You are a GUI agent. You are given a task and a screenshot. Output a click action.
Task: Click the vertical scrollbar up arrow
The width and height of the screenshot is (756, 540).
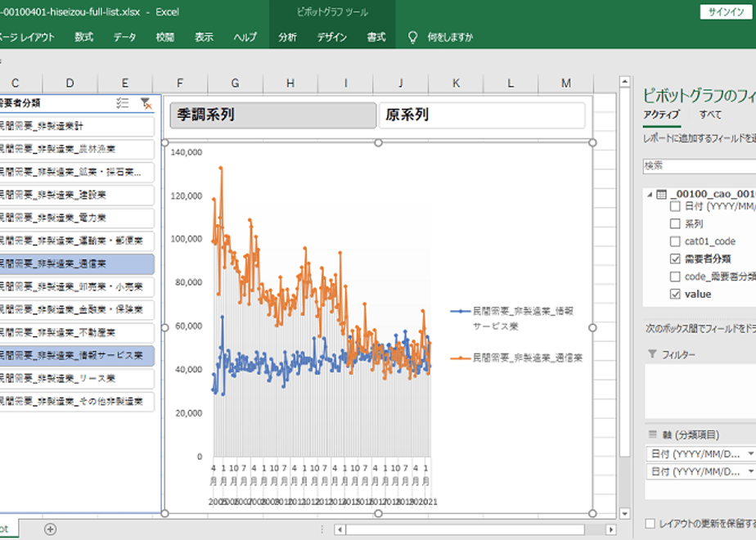pyautogui.click(x=624, y=82)
